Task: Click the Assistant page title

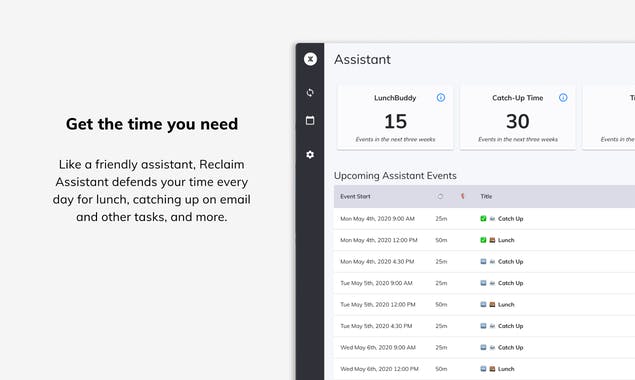Action: tap(362, 60)
